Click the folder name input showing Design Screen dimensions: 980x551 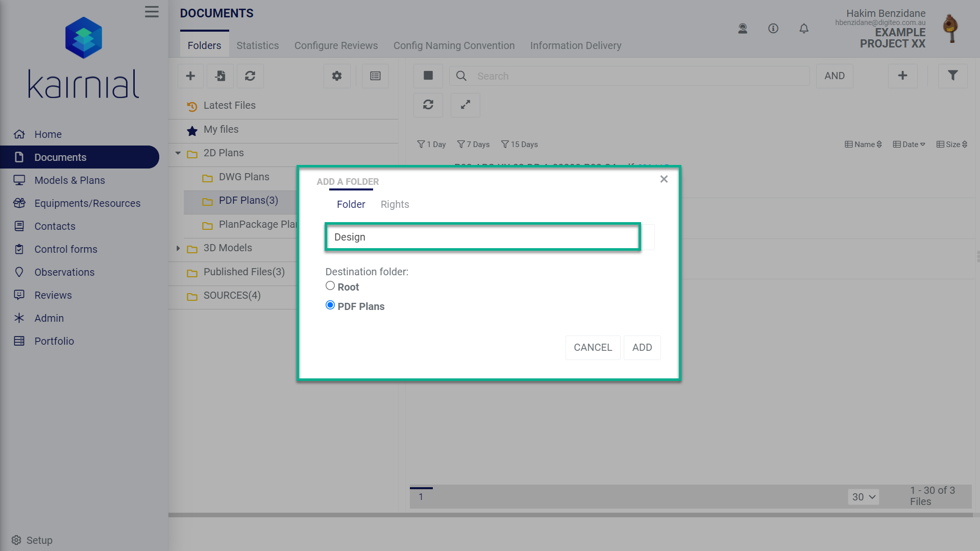[x=482, y=236]
